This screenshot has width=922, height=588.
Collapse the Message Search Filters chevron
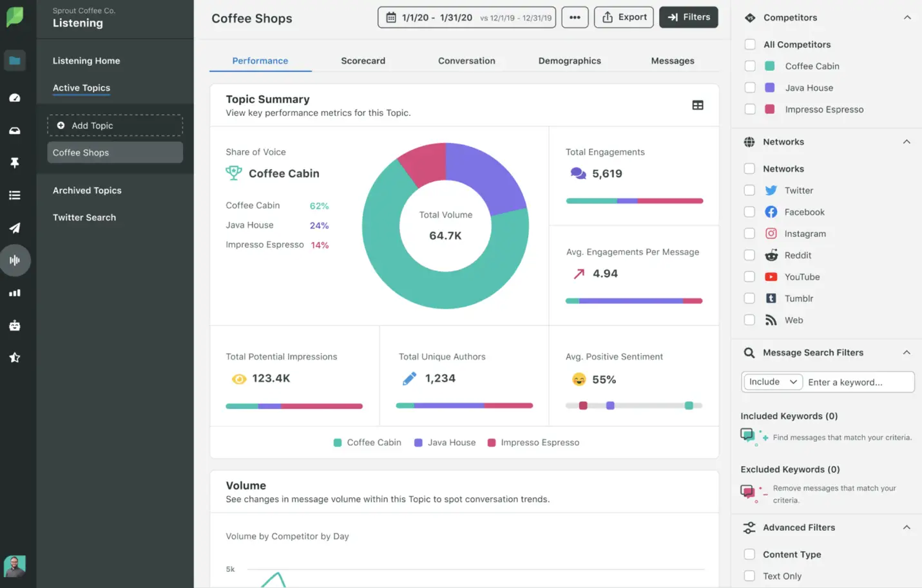coord(907,352)
